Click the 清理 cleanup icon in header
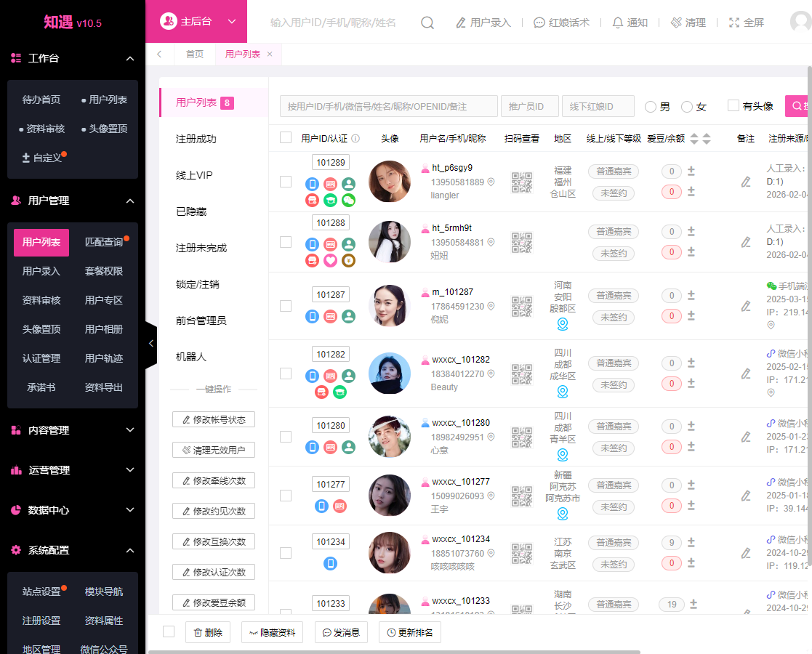 coord(676,23)
